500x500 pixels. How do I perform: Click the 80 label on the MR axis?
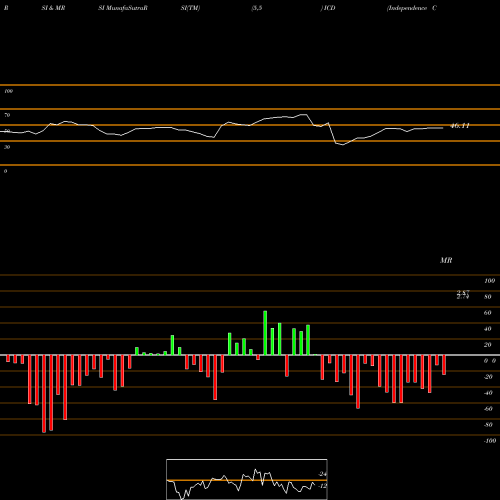tap(488, 297)
